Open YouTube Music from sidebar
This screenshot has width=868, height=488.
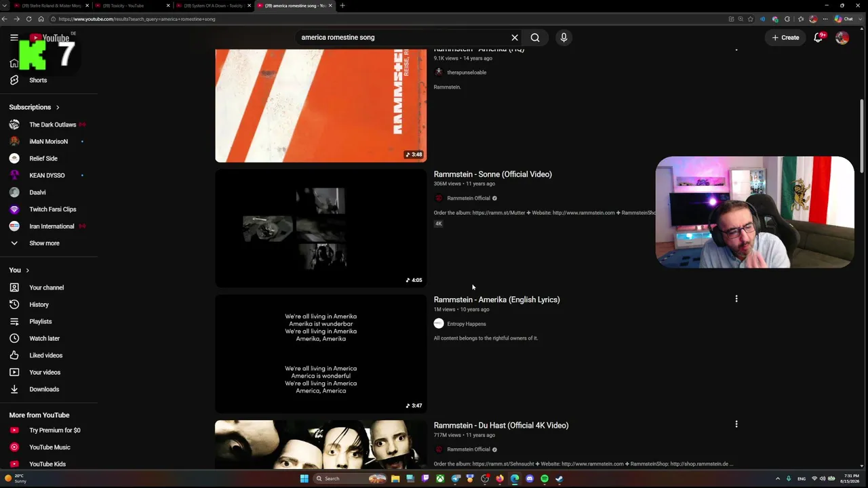coord(50,447)
